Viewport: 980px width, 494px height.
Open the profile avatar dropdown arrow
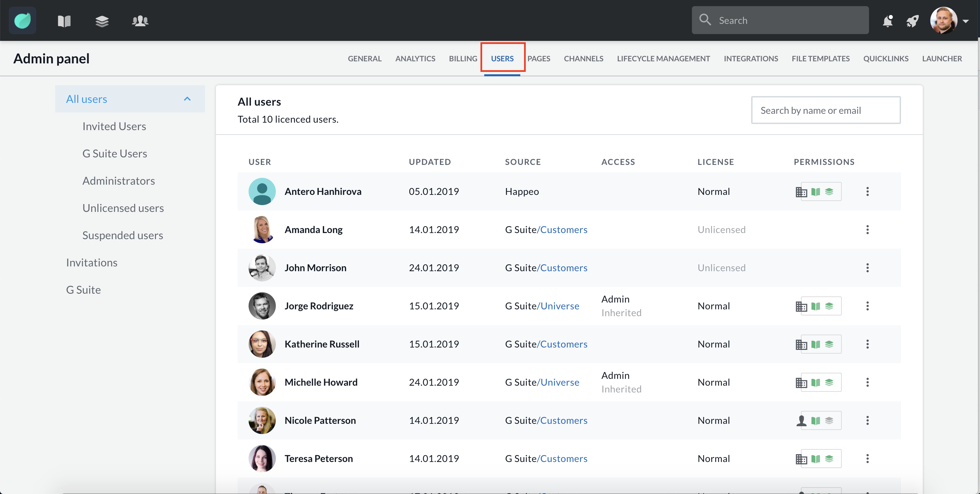pos(966,21)
